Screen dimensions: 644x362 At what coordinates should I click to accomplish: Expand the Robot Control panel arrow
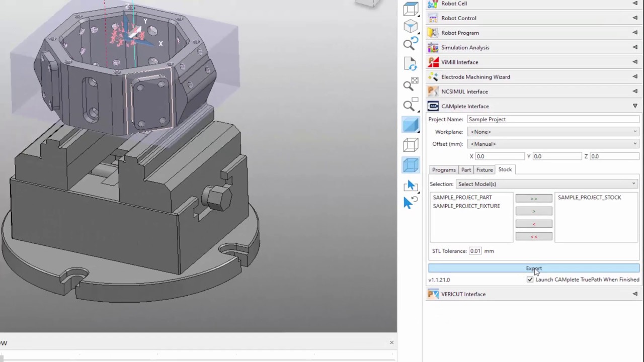[x=635, y=18]
